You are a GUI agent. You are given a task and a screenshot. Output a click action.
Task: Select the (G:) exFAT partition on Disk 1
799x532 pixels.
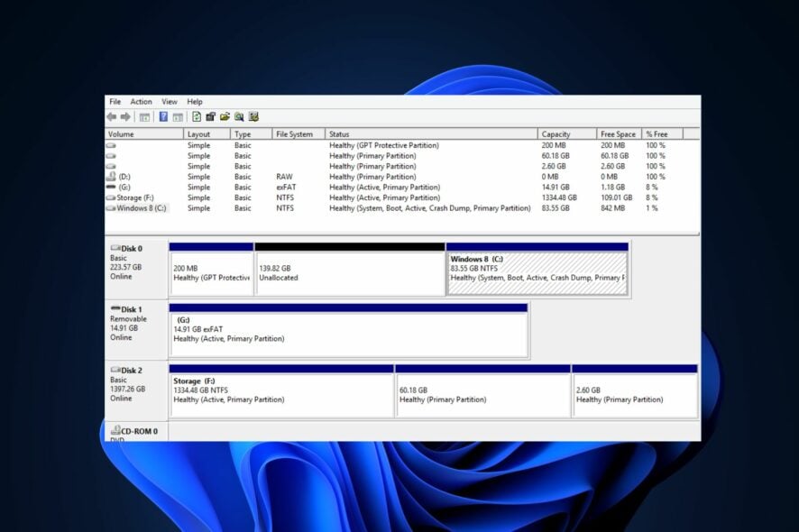348,334
